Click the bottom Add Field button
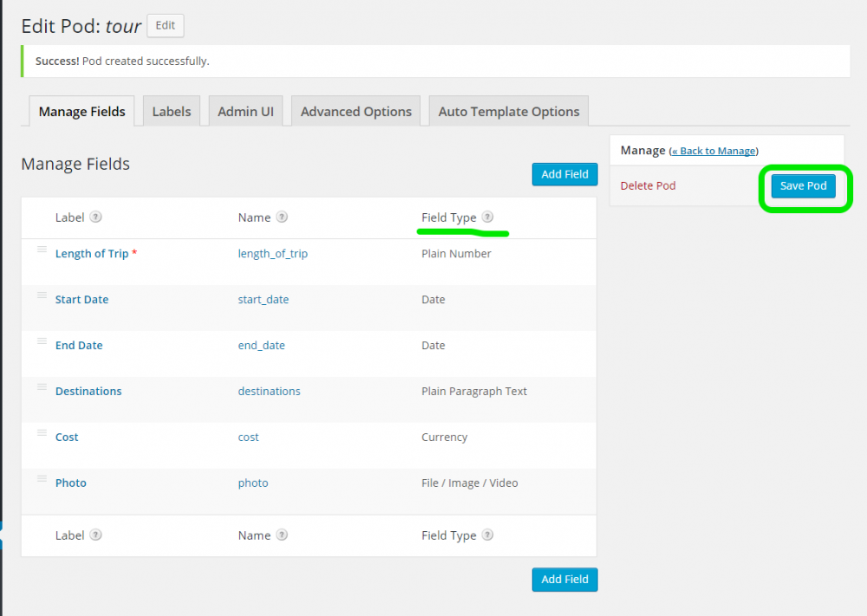 click(564, 580)
